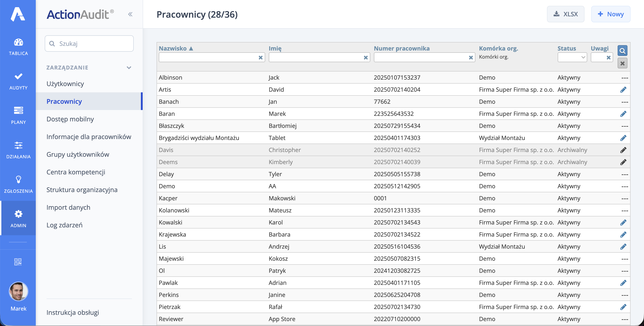The image size is (644, 326).
Task: Collapse the Zarządzanie section
Action: pos(129,68)
